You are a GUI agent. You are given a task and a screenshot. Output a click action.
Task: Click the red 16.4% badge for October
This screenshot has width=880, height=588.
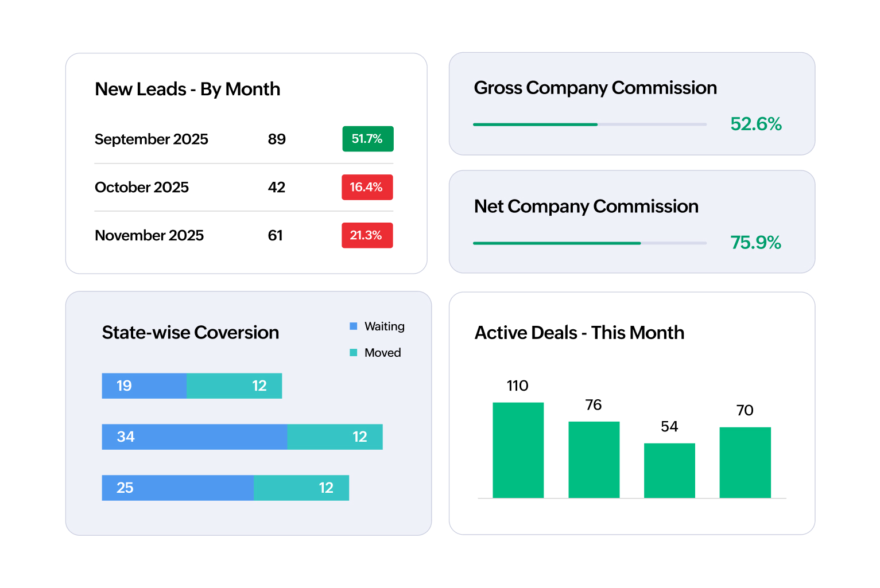[x=367, y=187]
